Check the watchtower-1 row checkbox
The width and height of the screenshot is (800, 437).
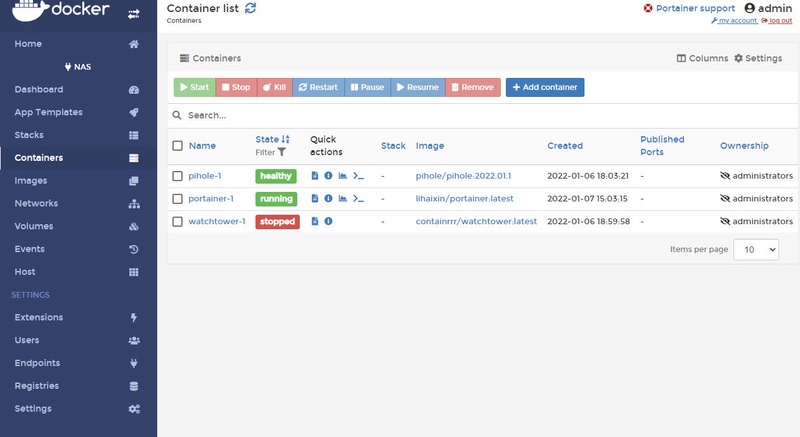tap(178, 222)
